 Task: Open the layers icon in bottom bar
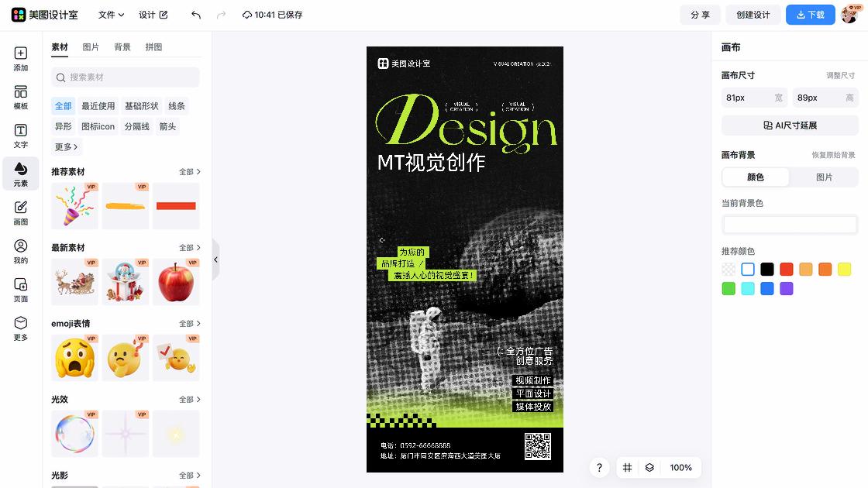(649, 468)
